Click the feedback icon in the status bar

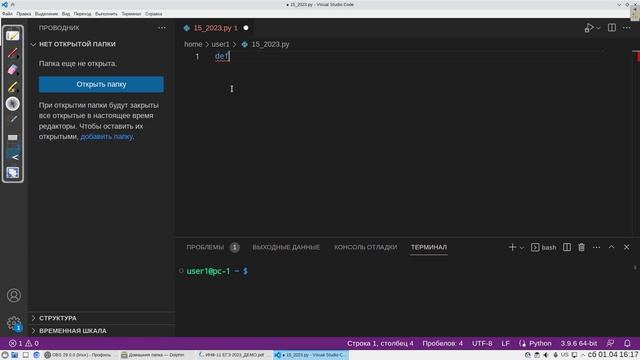[x=610, y=343]
